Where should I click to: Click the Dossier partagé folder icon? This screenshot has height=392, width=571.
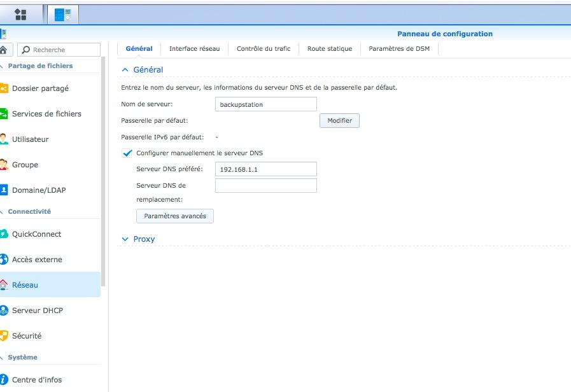[x=4, y=88]
